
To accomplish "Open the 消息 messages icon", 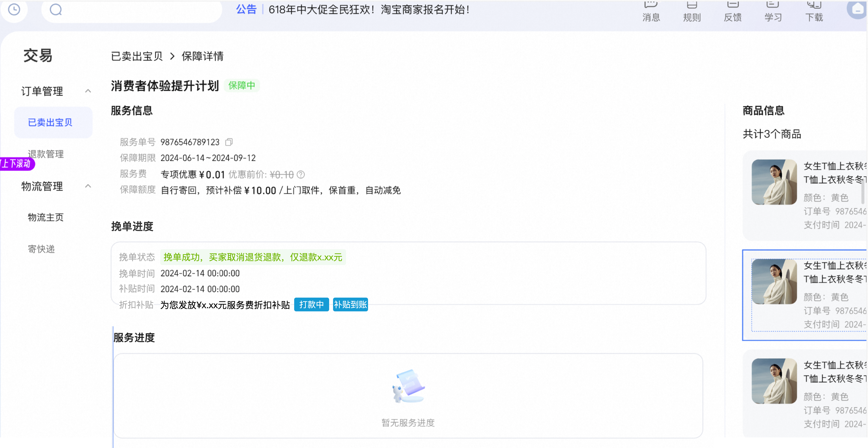I will coord(651,11).
